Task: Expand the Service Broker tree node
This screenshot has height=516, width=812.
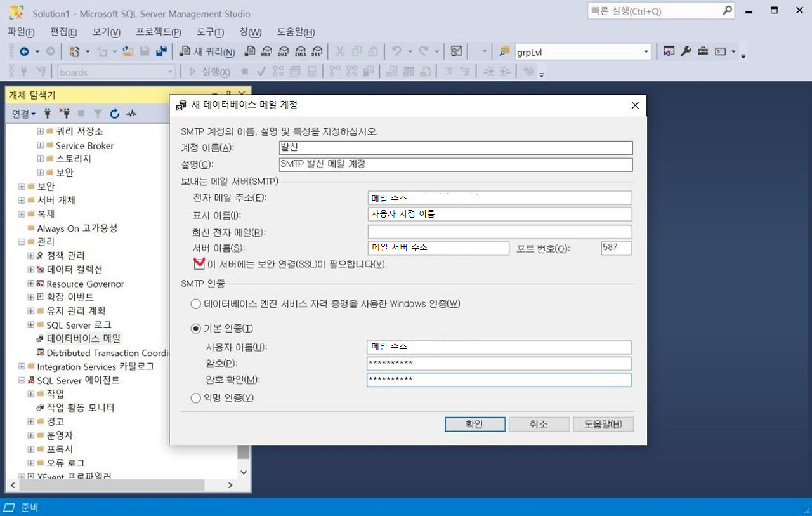Action: tap(41, 145)
